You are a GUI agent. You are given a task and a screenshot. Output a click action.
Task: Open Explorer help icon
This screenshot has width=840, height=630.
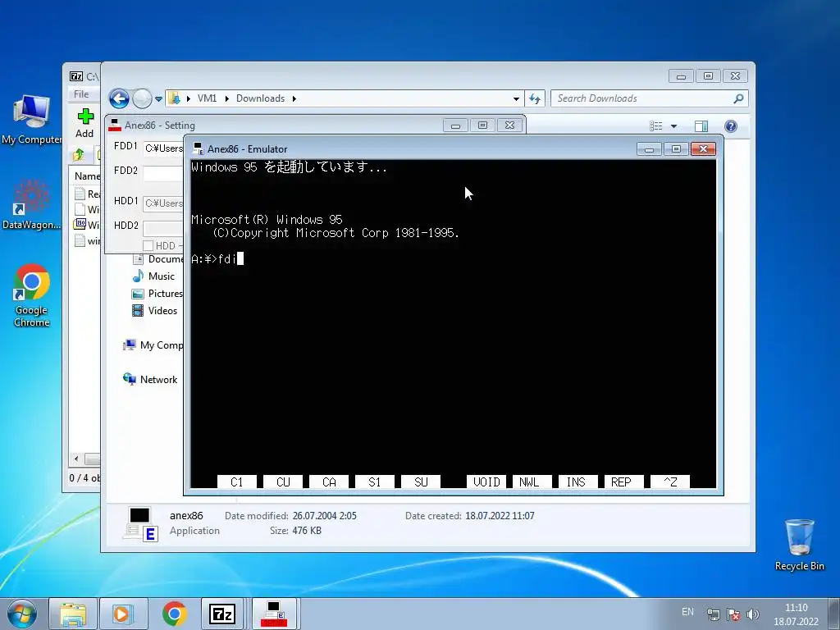[x=731, y=126]
